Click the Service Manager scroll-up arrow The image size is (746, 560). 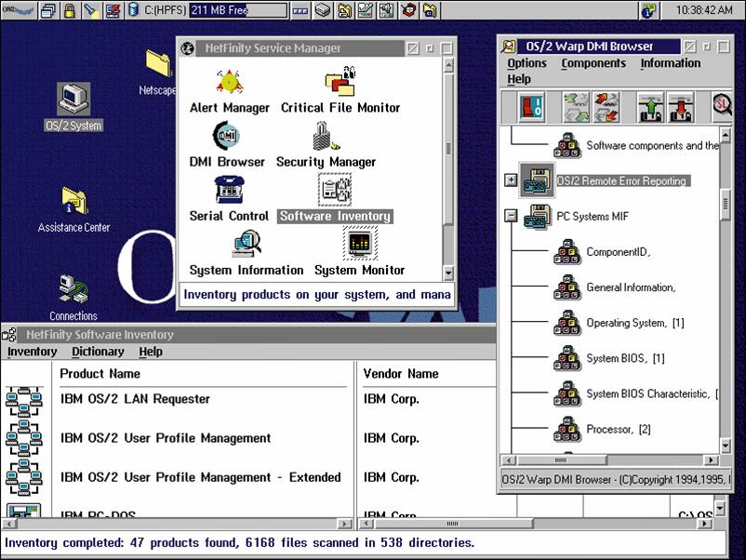[448, 65]
